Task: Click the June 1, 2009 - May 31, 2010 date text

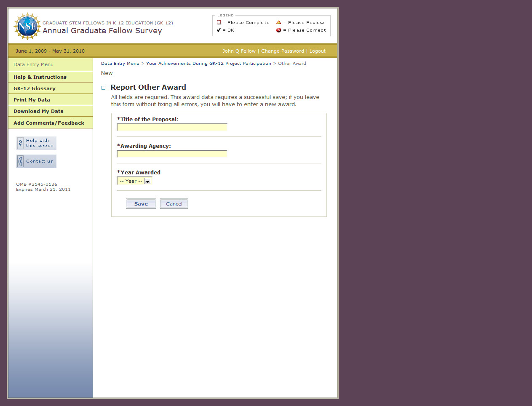Action: pyautogui.click(x=50, y=51)
